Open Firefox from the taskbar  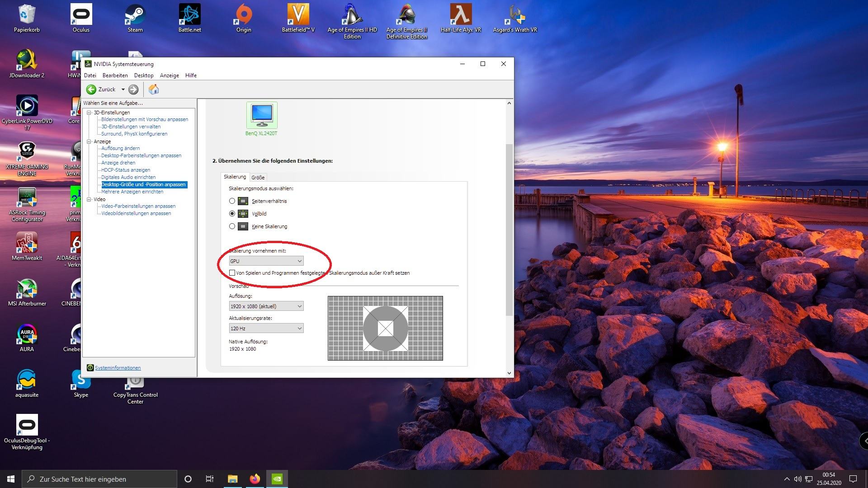255,479
